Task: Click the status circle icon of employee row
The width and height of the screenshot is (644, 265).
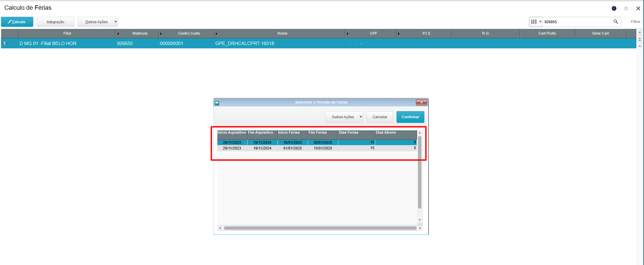Action: [x=5, y=43]
